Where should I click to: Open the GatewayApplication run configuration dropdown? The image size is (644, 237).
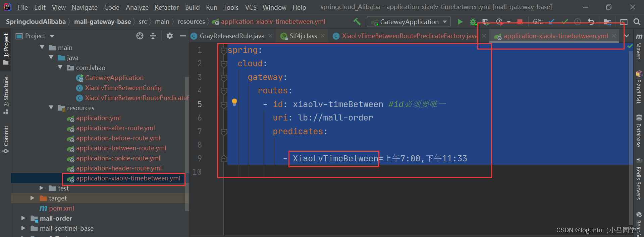409,22
